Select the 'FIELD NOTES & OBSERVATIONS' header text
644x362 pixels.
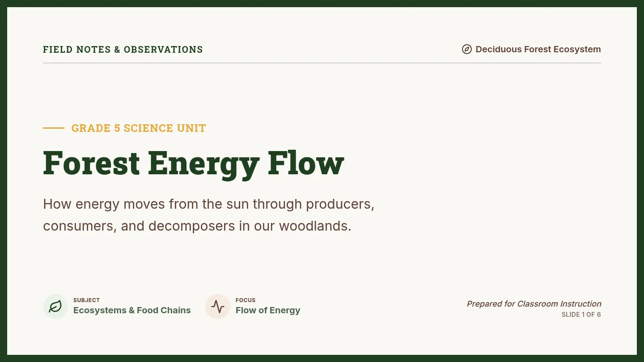[123, 50]
